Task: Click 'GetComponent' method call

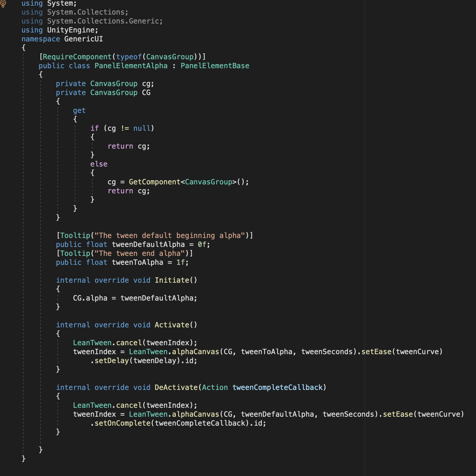Action: tap(155, 182)
